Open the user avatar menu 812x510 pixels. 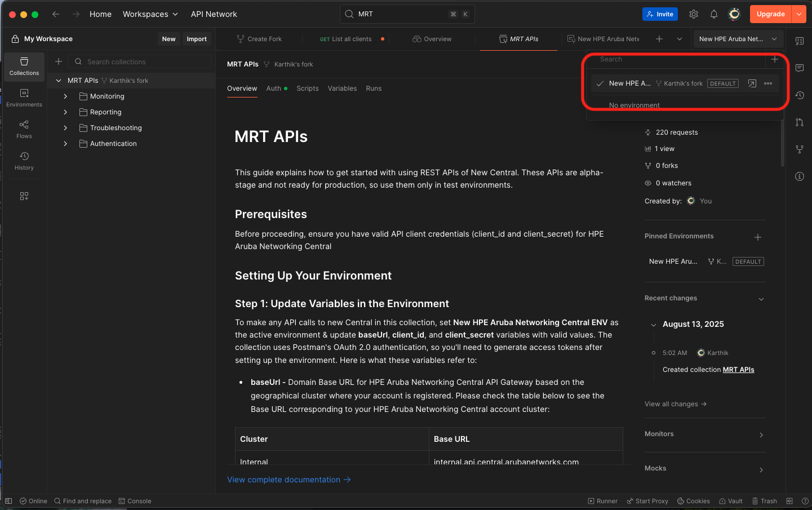[734, 14]
